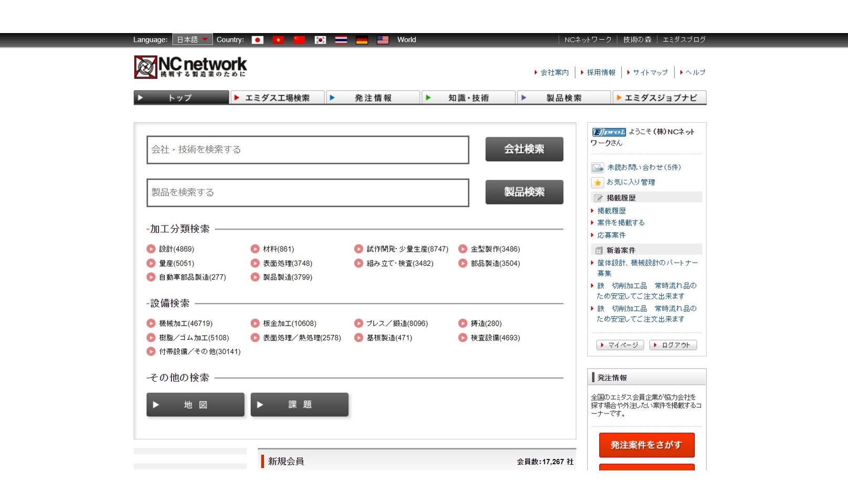The image size is (848, 504).
Task: Open 未読お問い合わせ(5件) inbox link
Action: [x=643, y=167]
